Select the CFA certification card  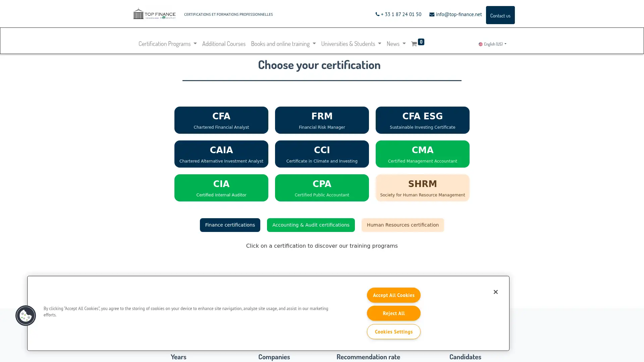point(221,120)
